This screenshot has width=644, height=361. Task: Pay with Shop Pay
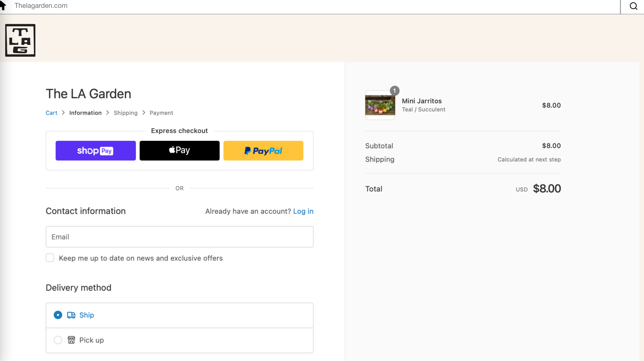point(96,151)
